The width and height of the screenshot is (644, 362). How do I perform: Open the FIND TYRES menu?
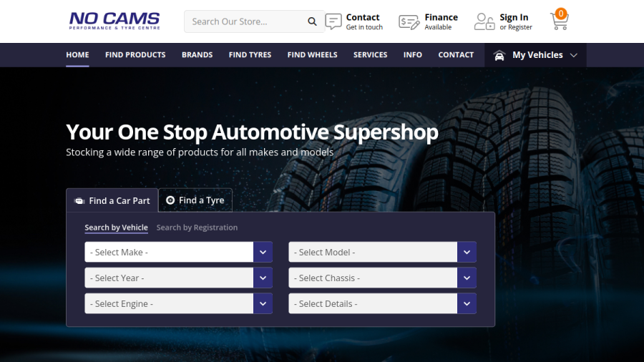coord(250,54)
